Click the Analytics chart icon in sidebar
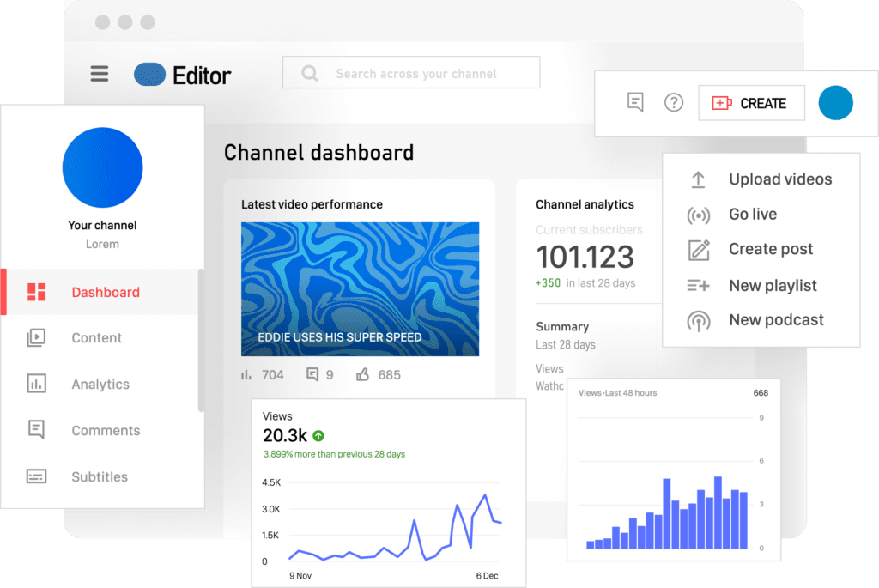 (36, 384)
